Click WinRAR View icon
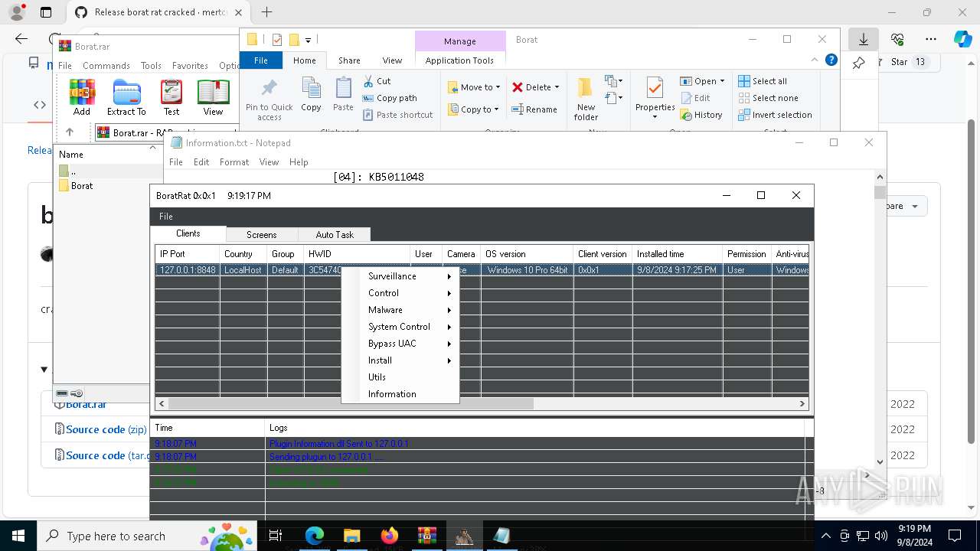Screen dimensions: 980x551 coord(213,97)
